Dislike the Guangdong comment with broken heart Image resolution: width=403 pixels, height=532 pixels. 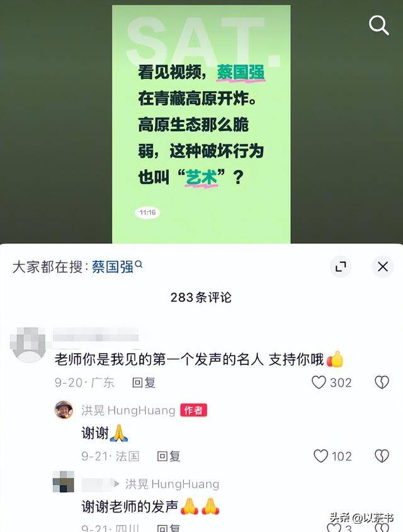point(382,383)
